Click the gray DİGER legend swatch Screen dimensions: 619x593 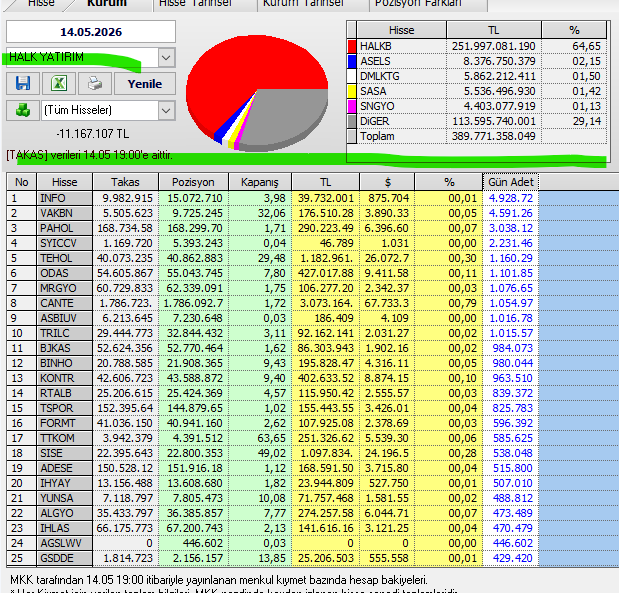point(352,121)
